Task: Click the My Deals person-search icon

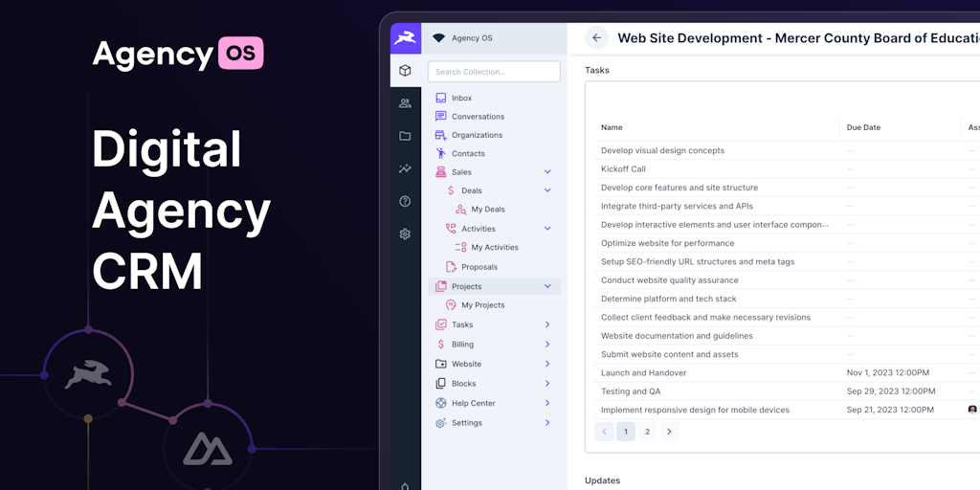Action: (460, 210)
